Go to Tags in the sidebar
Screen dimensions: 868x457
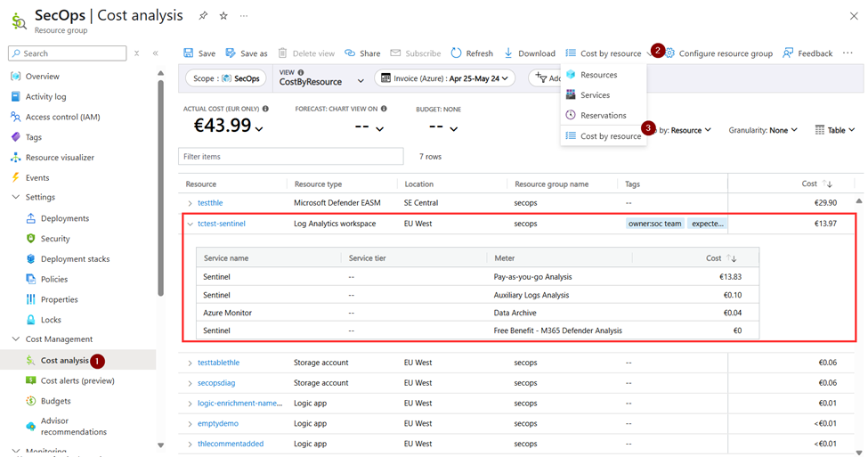point(33,137)
